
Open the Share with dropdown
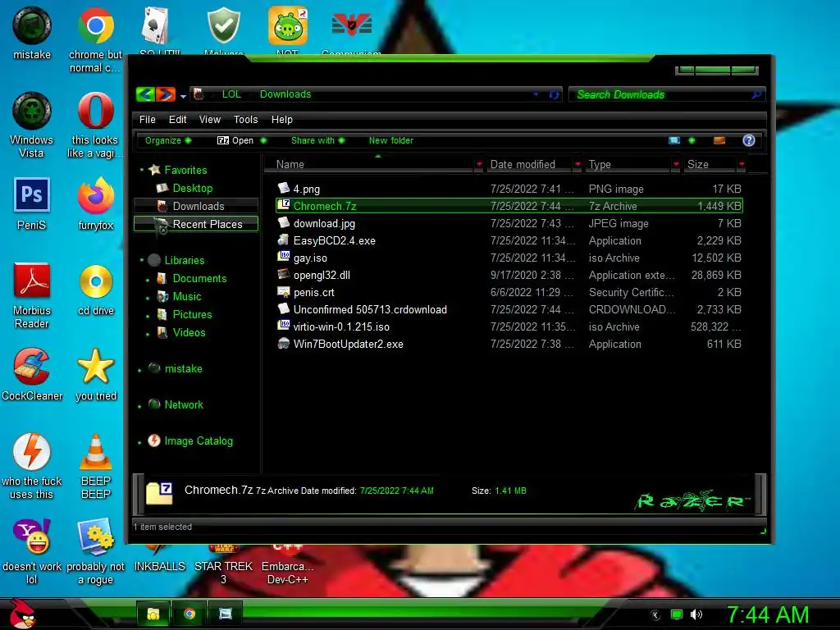point(317,140)
